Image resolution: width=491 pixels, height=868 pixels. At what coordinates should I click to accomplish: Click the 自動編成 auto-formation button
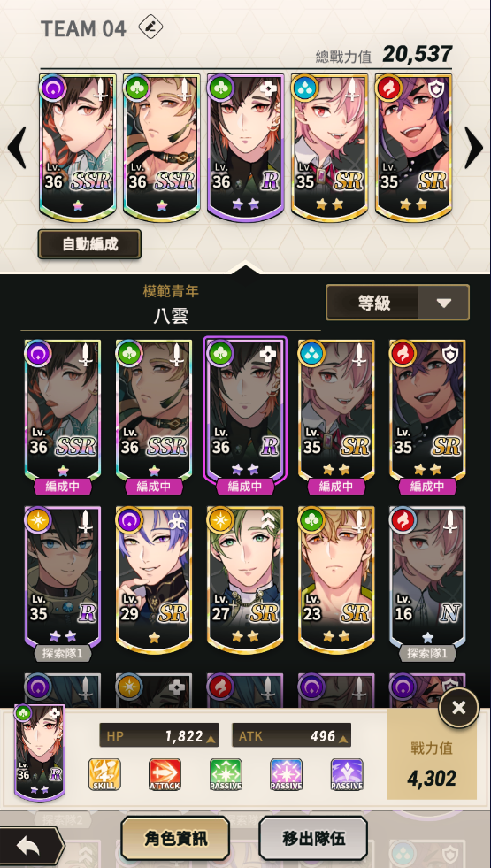tap(89, 244)
